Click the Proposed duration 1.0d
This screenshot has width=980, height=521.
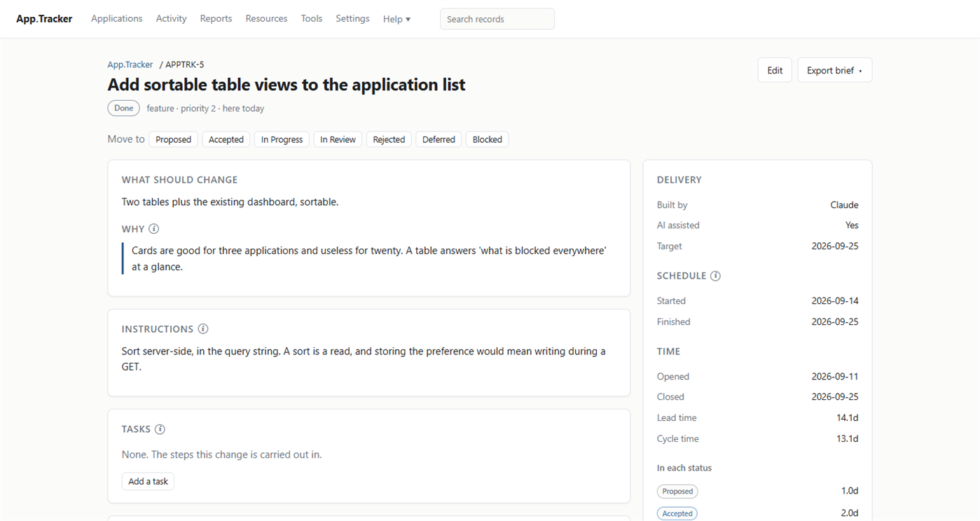[850, 492]
